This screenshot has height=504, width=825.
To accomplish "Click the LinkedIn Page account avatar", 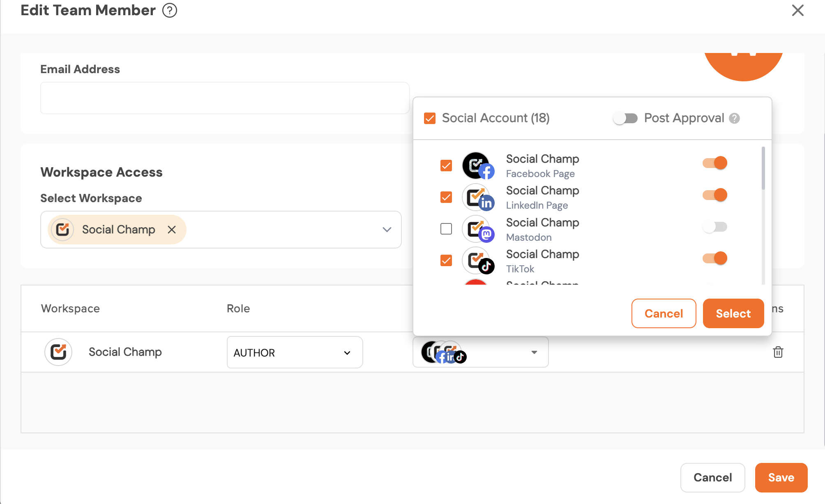I will (477, 198).
